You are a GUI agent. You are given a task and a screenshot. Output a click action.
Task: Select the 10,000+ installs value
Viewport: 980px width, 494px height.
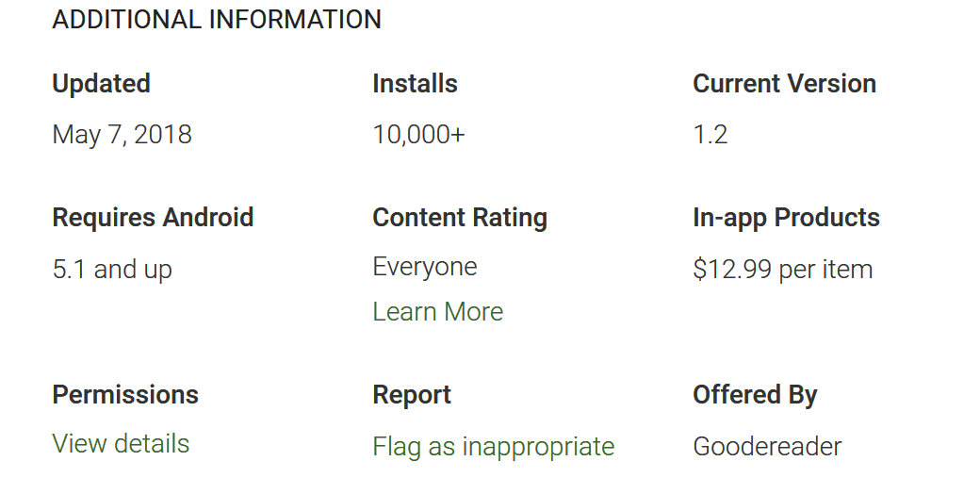pos(418,135)
